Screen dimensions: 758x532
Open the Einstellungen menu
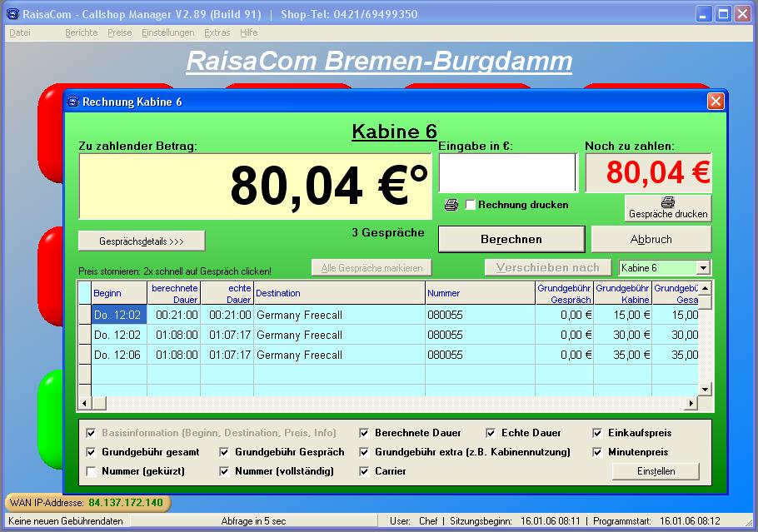[x=167, y=32]
